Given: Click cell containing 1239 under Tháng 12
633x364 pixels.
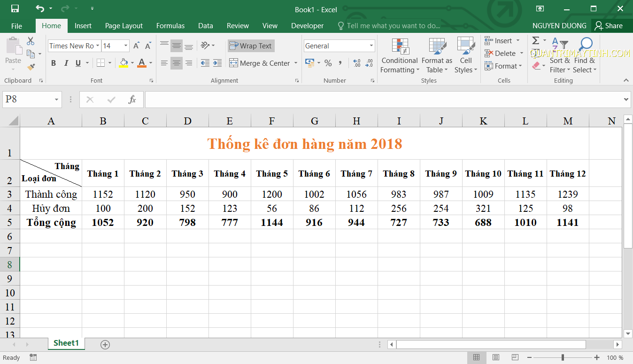Looking at the screenshot, I should [x=568, y=194].
